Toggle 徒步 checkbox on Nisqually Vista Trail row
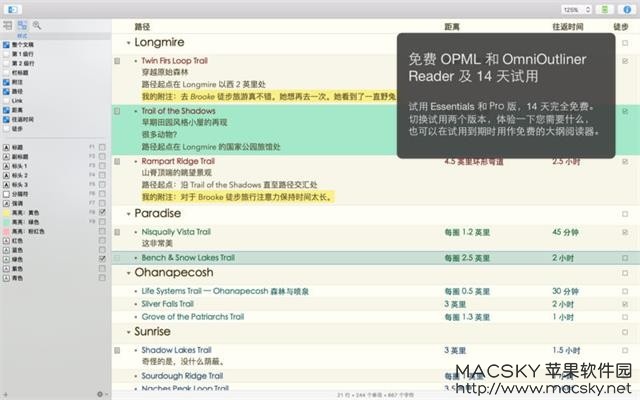This screenshot has width=640, height=400. coord(625,232)
